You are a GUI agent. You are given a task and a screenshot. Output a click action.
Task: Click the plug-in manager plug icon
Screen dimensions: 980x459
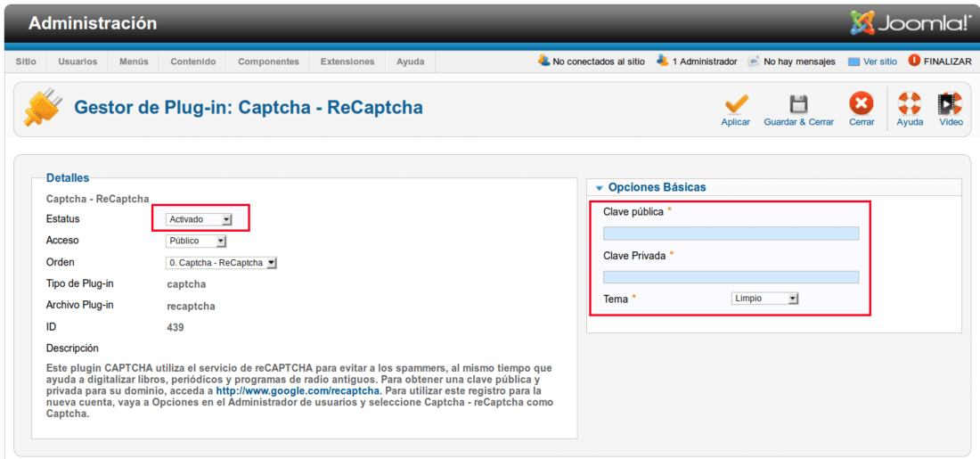(x=43, y=108)
